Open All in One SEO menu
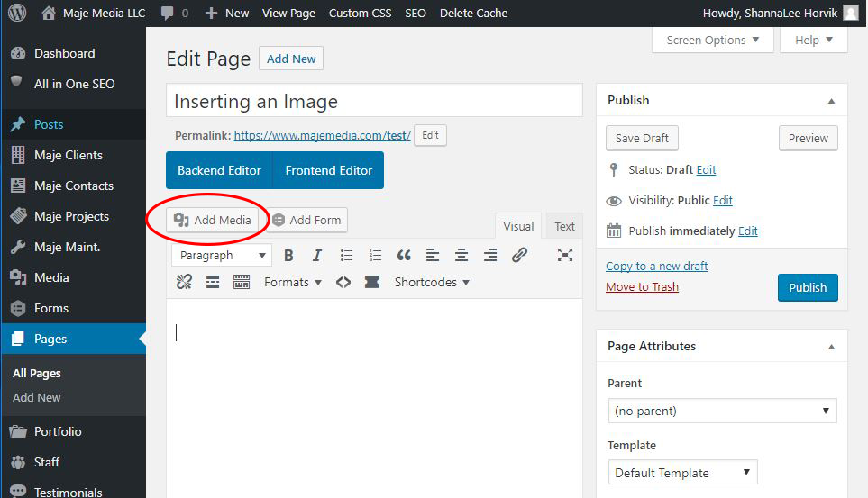The image size is (868, 498). [74, 84]
